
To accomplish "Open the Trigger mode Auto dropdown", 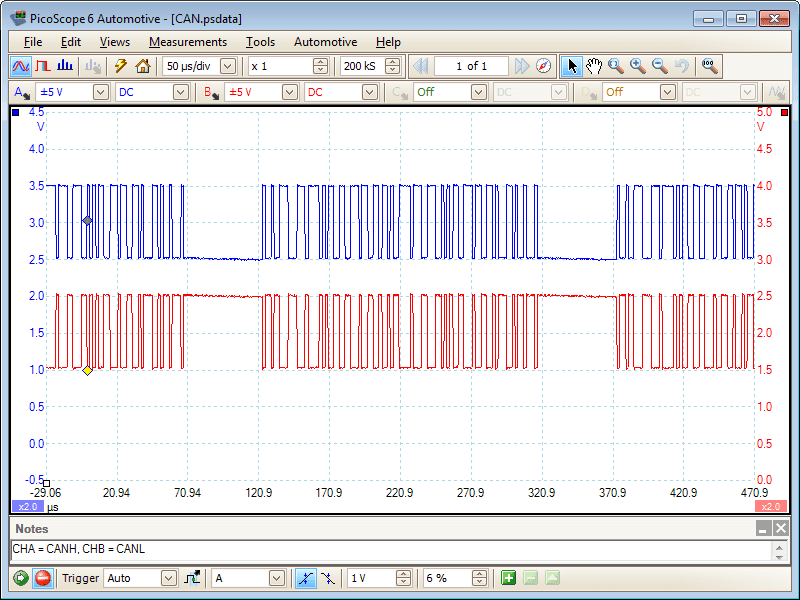I will pos(168,578).
